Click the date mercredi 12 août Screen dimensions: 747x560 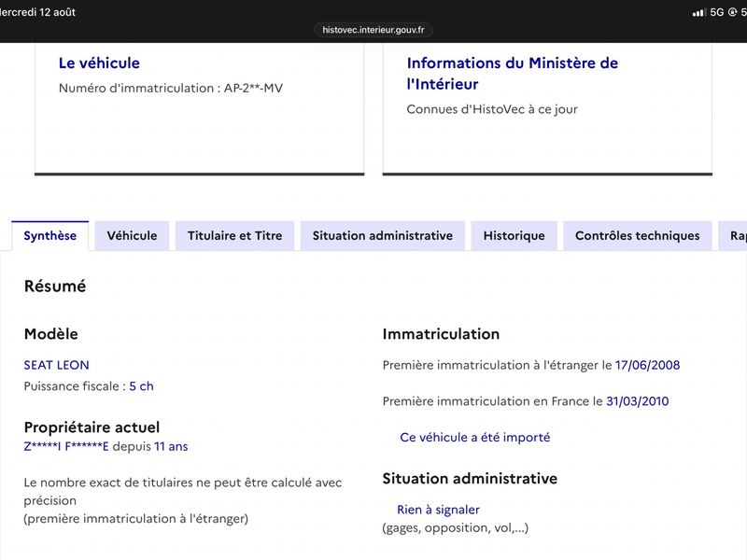(37, 12)
